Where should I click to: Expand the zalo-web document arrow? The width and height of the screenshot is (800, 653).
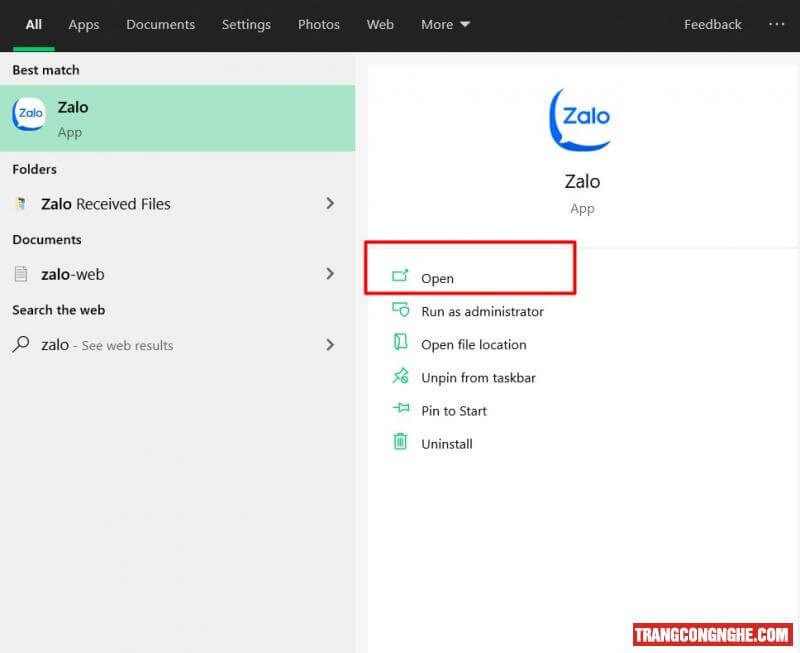coord(330,273)
